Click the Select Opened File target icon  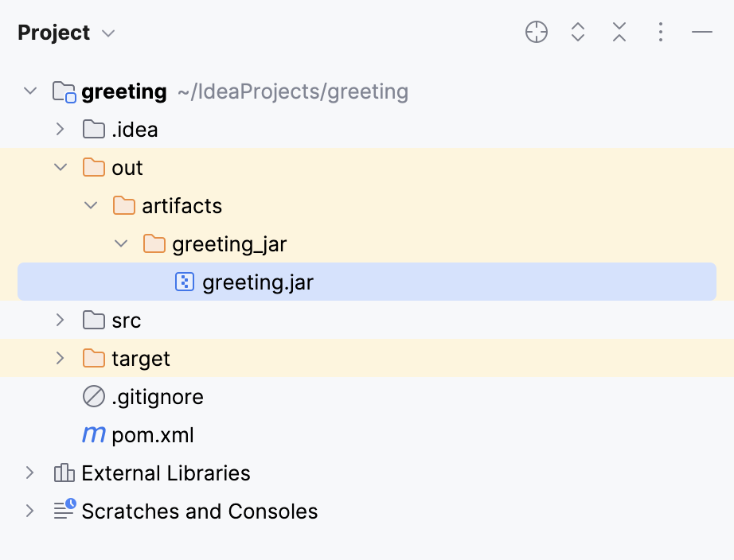pyautogui.click(x=536, y=32)
